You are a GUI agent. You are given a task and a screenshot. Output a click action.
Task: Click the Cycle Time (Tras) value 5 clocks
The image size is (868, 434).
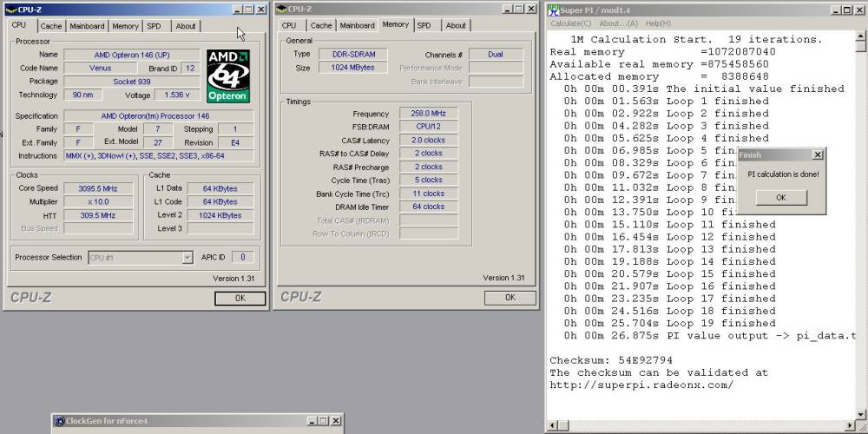click(429, 180)
